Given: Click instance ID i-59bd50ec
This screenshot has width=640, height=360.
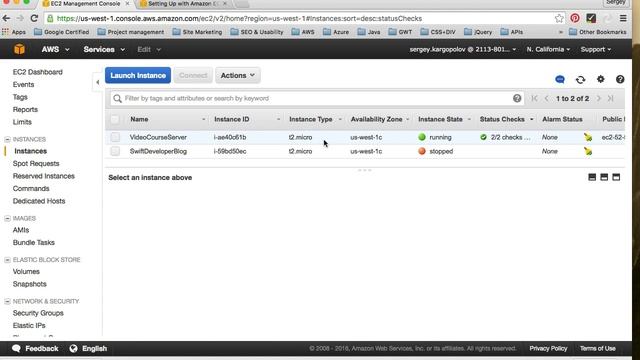Looking at the screenshot, I should (230, 151).
